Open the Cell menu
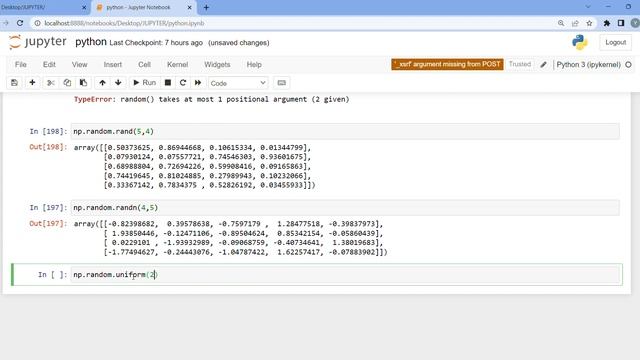The image size is (640, 360). [144, 64]
